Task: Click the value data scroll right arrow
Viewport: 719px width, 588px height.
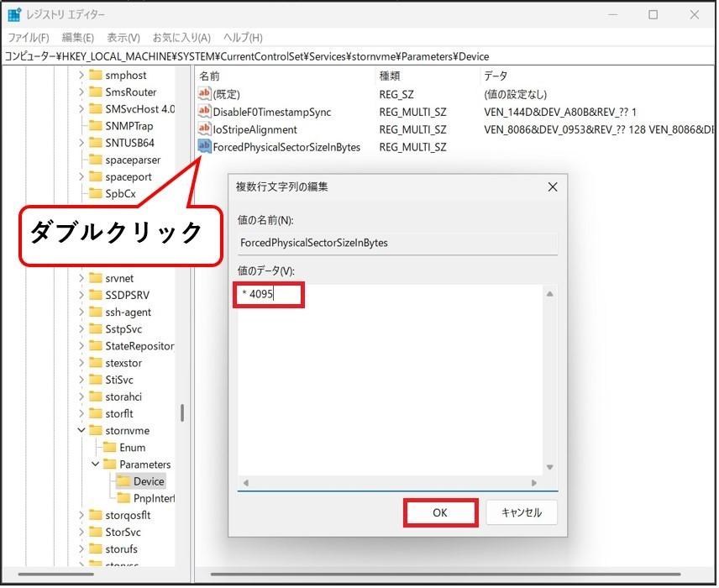Action: 534,483
